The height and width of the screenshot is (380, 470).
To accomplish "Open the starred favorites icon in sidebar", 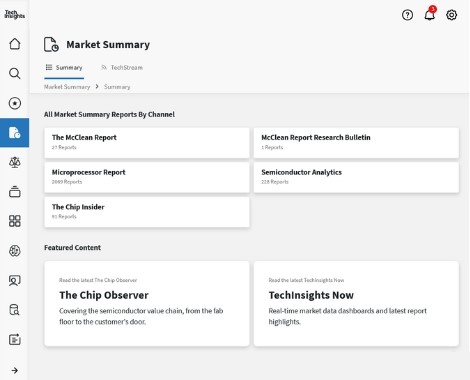I will [15, 103].
